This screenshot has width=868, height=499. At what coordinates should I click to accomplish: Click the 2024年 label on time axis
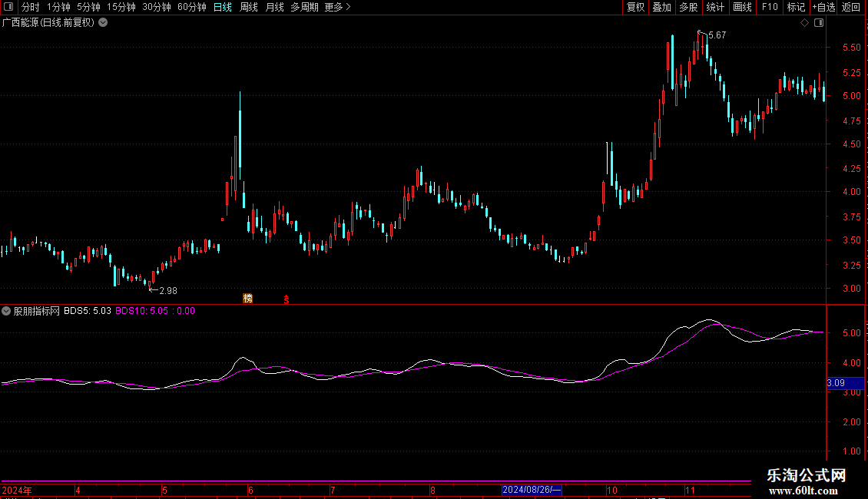17,491
